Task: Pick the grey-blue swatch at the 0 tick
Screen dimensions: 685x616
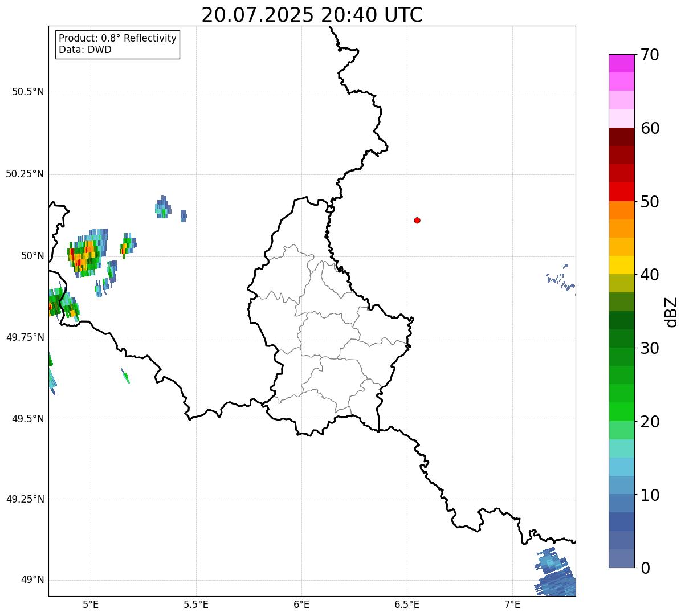Action: [x=621, y=558]
